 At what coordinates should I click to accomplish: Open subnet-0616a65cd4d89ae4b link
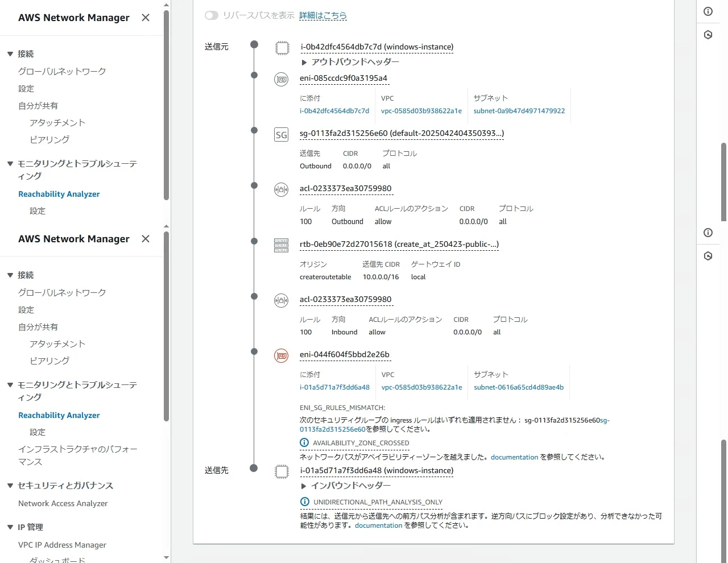click(x=519, y=387)
